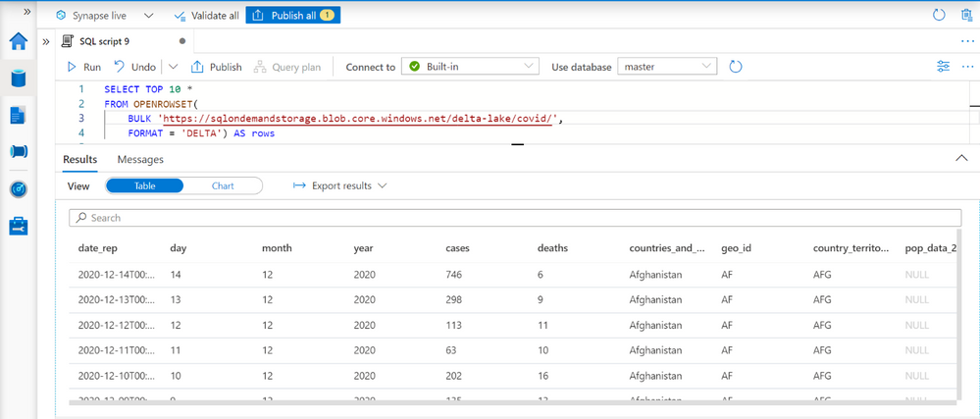Open the Export results dropdown
Image resolution: width=980 pixels, height=419 pixels.
click(x=340, y=185)
